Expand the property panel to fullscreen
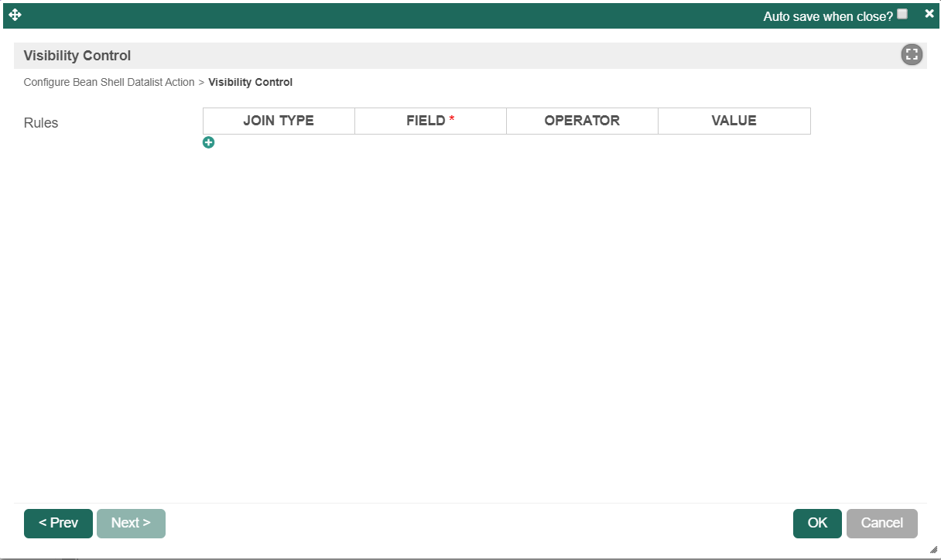Screen dimensions: 941x560 [912, 55]
